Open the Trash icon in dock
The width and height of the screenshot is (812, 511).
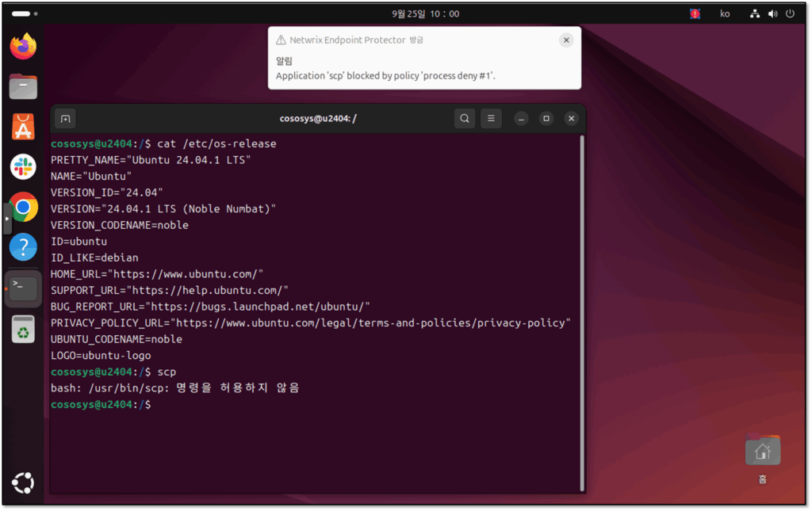(x=23, y=329)
